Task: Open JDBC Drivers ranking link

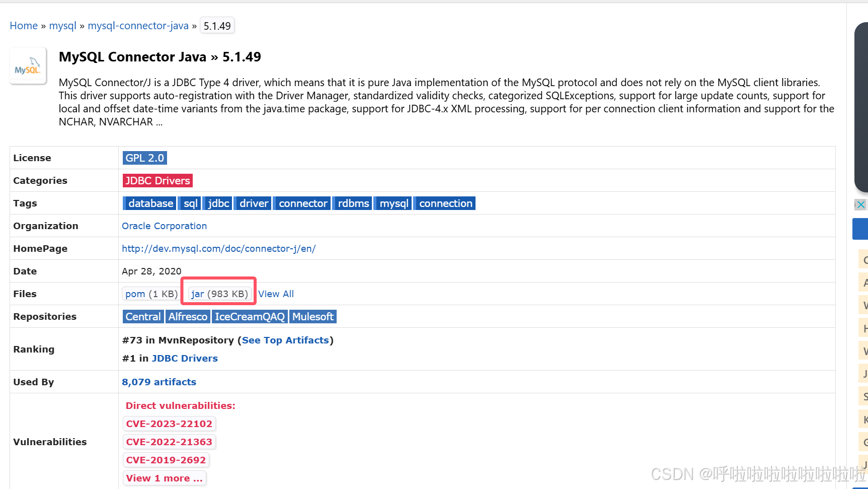Action: [185, 359]
